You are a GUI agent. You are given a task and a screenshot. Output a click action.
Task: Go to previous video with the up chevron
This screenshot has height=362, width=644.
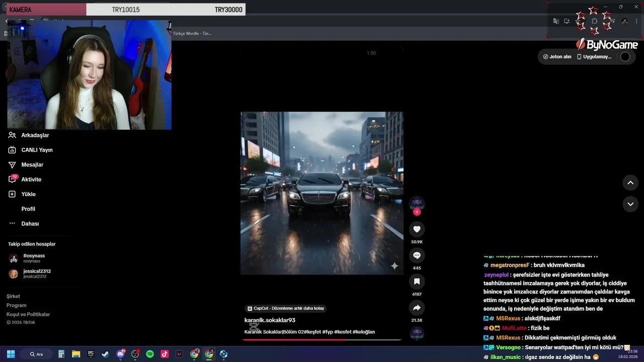coord(630,183)
